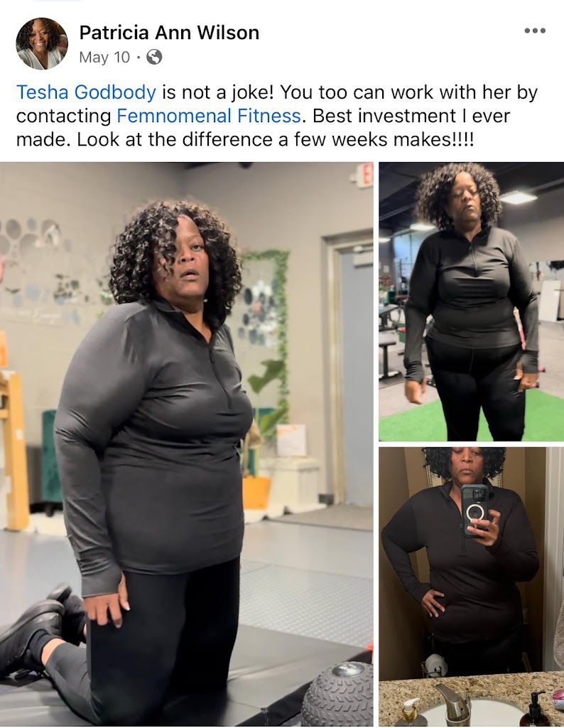The image size is (564, 728).
Task: Click the May 10 post timestamp
Action: pos(104,57)
